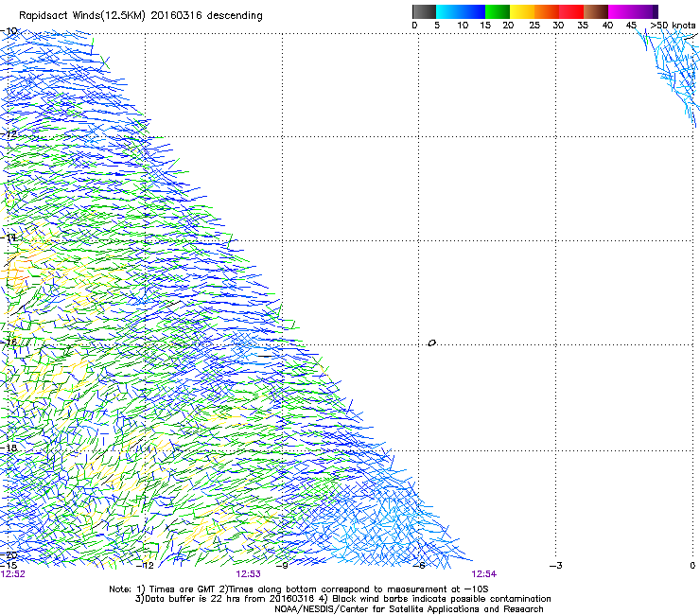Click the purple time label '12:52'
700x615 pixels.
tap(13, 574)
